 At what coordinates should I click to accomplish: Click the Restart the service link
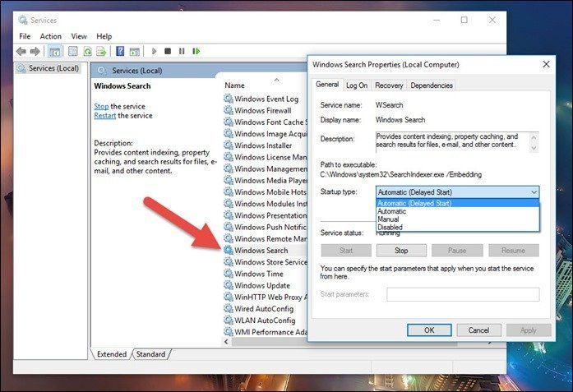coord(105,115)
